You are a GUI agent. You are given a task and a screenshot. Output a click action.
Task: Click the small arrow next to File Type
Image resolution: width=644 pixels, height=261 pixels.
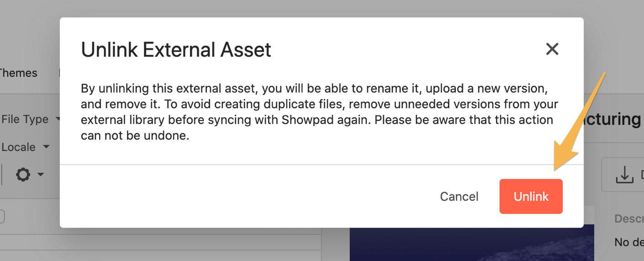pos(58,120)
